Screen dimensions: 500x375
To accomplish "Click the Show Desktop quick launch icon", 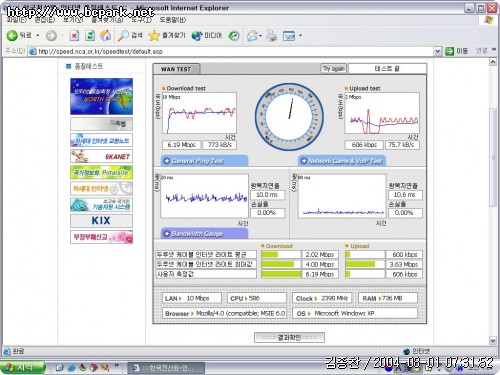I will [x=60, y=368].
